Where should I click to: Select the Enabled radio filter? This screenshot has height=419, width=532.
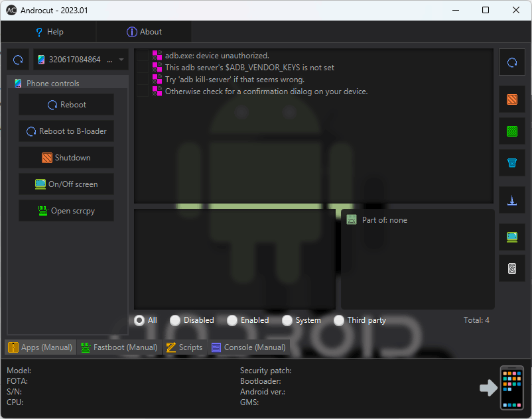pos(232,320)
